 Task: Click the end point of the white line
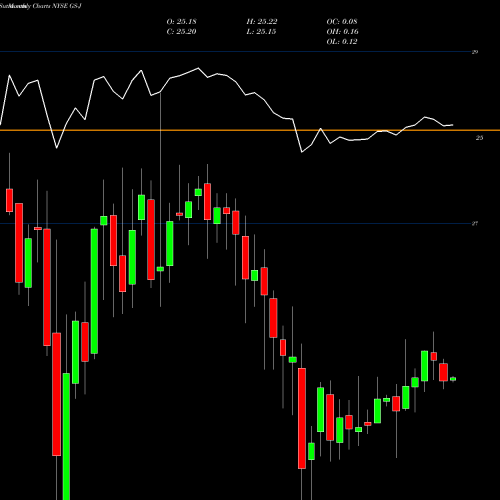point(453,125)
